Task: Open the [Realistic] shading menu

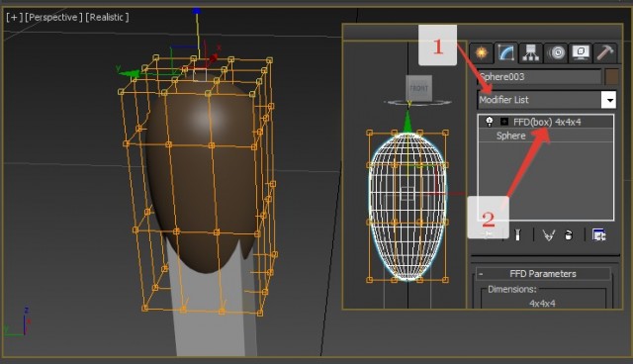Action: point(108,17)
